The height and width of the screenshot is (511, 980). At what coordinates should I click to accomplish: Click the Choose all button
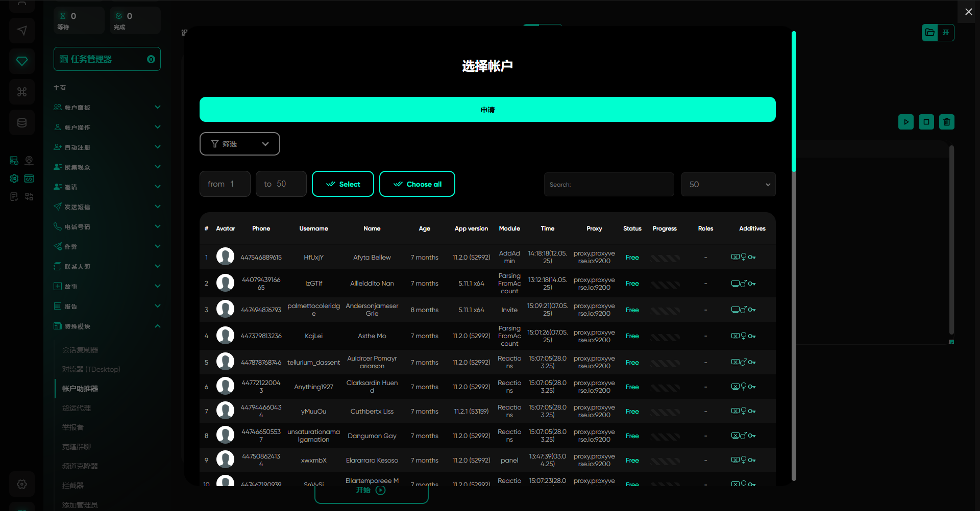click(417, 184)
